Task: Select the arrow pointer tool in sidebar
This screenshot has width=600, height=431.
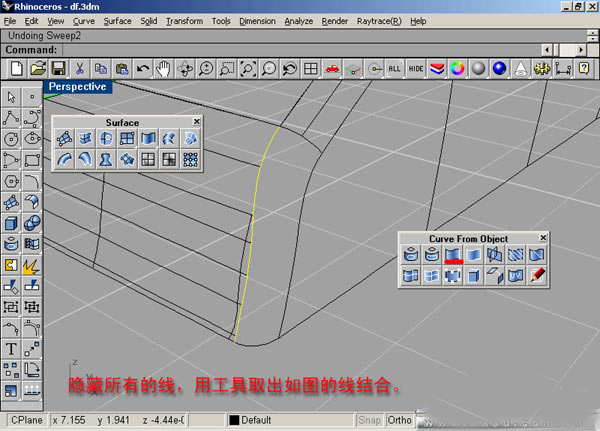Action: pyautogui.click(x=11, y=97)
